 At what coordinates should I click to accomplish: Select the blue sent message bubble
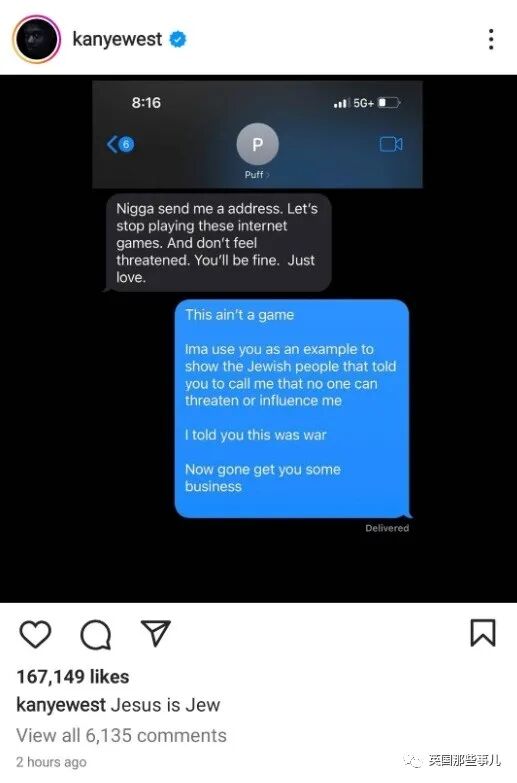tap(293, 408)
